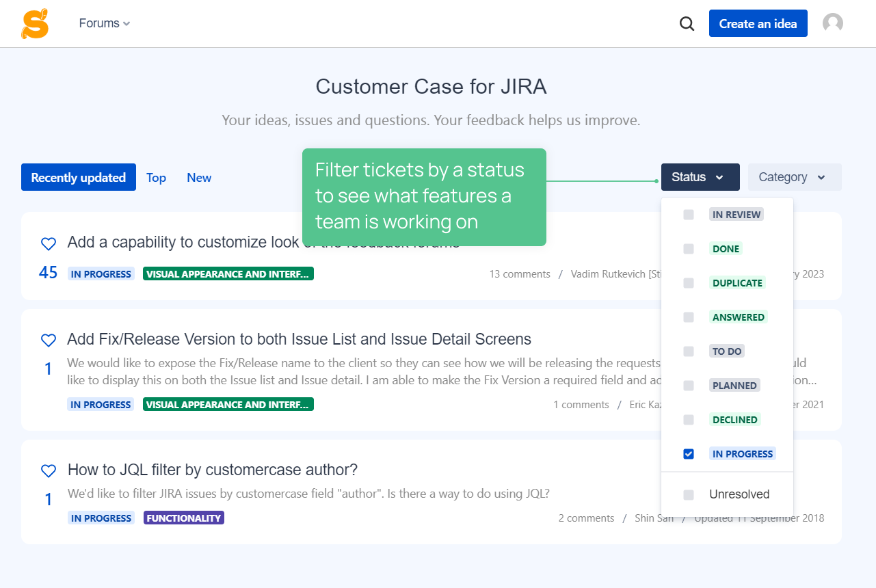Click the IN REVIEW status label

(736, 215)
